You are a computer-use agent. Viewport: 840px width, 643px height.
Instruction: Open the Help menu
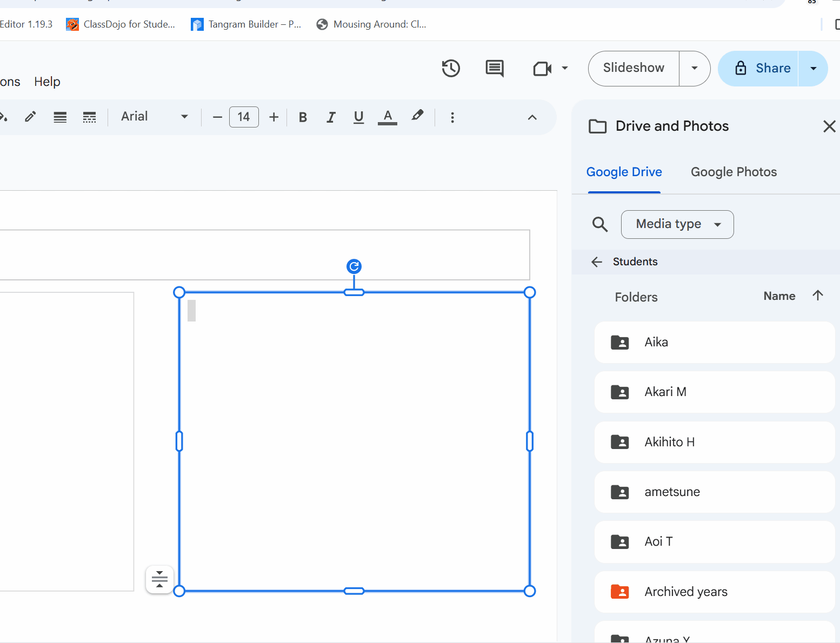(47, 82)
